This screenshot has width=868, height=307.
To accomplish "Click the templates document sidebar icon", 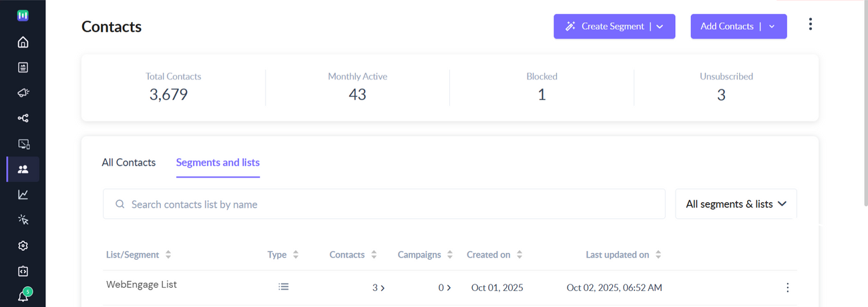I will pyautogui.click(x=23, y=67).
